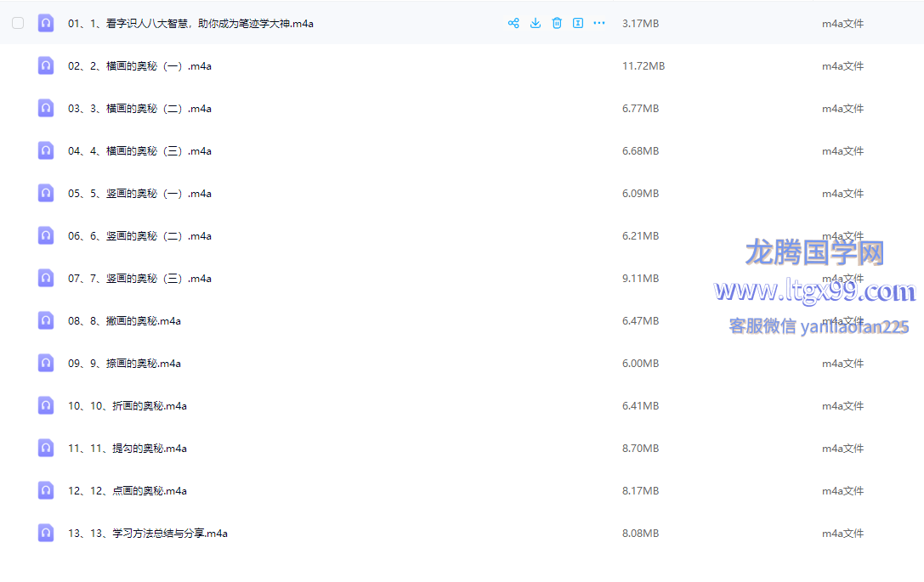924x582 pixels.
Task: Download file 01 using the download icon
Action: (536, 23)
